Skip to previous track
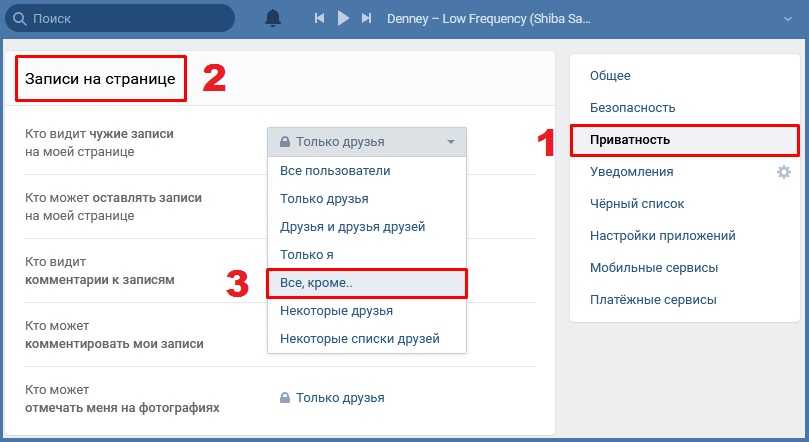Screen dimensions: 809x442 point(319,19)
